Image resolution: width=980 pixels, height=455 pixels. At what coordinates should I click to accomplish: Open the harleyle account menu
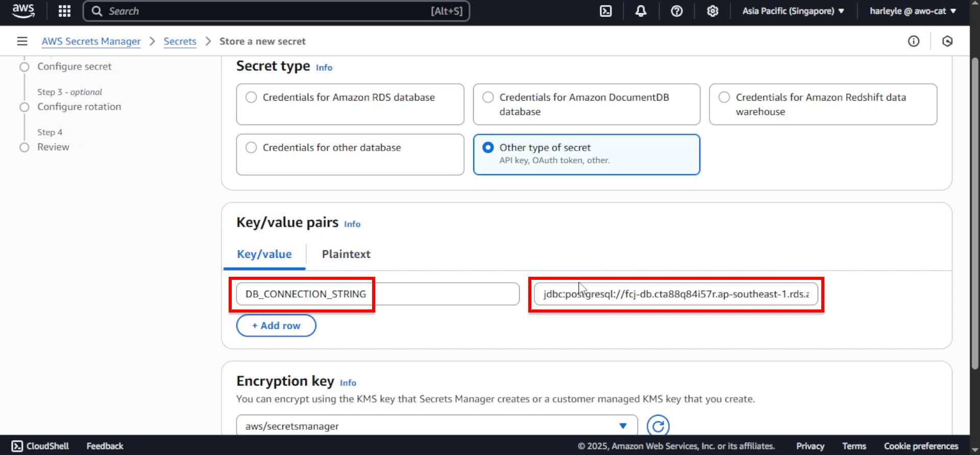pyautogui.click(x=913, y=11)
